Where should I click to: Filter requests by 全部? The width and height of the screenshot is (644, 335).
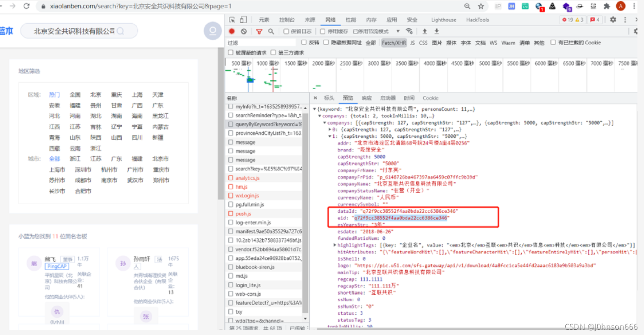click(371, 43)
